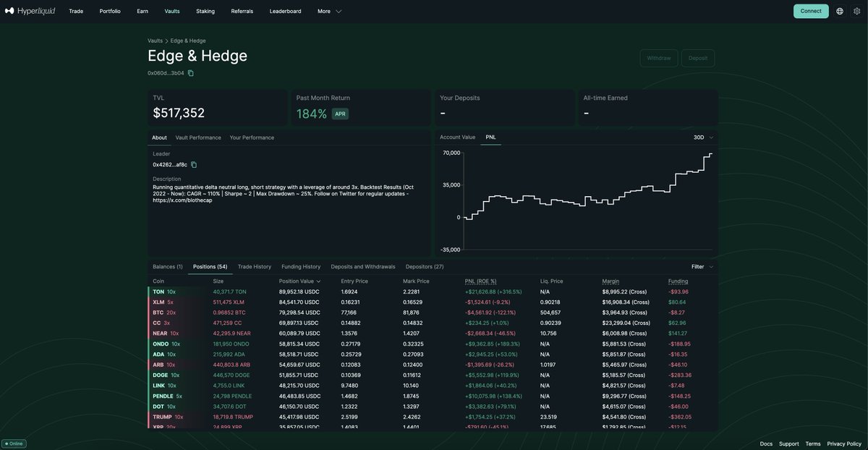This screenshot has height=450, width=868.
Task: Click TON funding value -$93.96
Action: [x=678, y=292]
